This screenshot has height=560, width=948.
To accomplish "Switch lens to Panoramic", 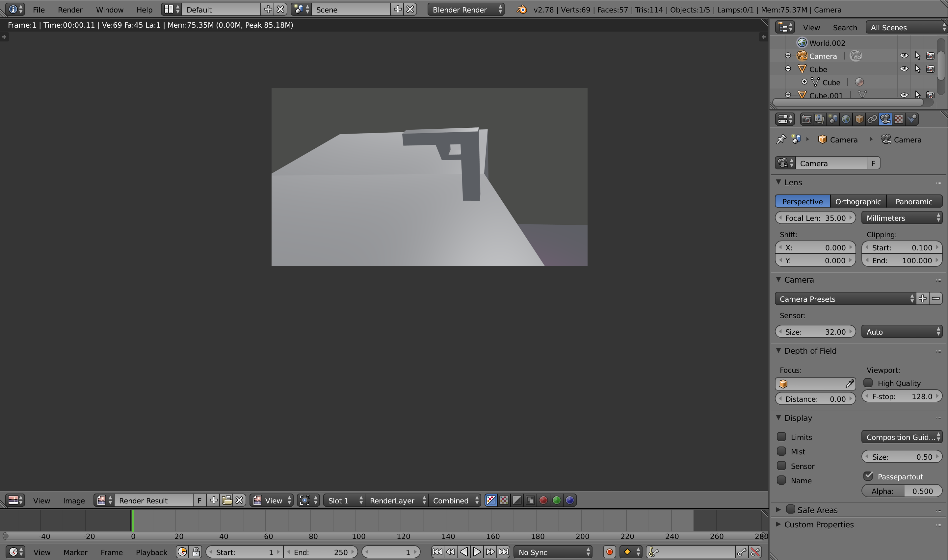I will (914, 201).
